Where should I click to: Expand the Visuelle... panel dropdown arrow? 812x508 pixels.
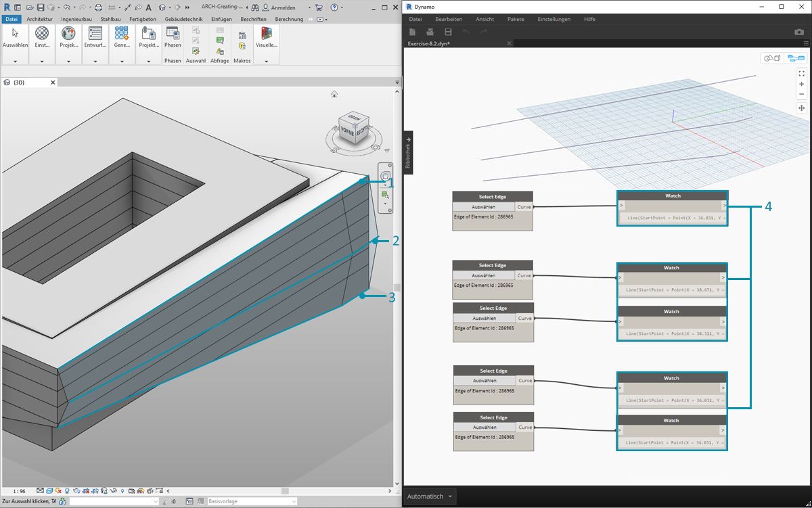(x=267, y=61)
